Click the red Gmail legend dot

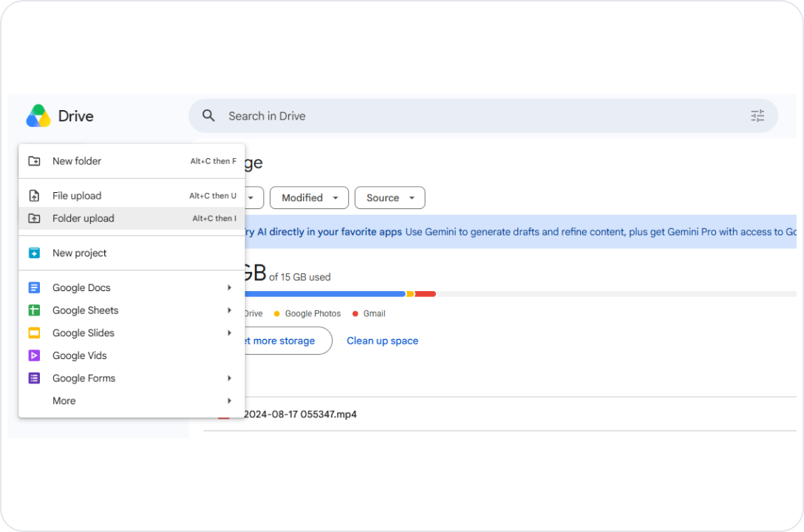(355, 314)
